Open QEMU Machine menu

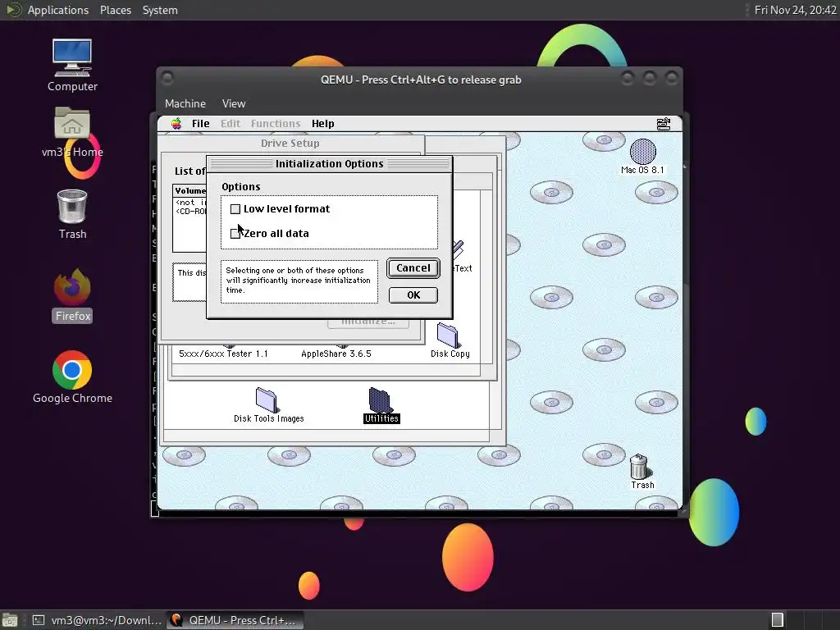[185, 103]
